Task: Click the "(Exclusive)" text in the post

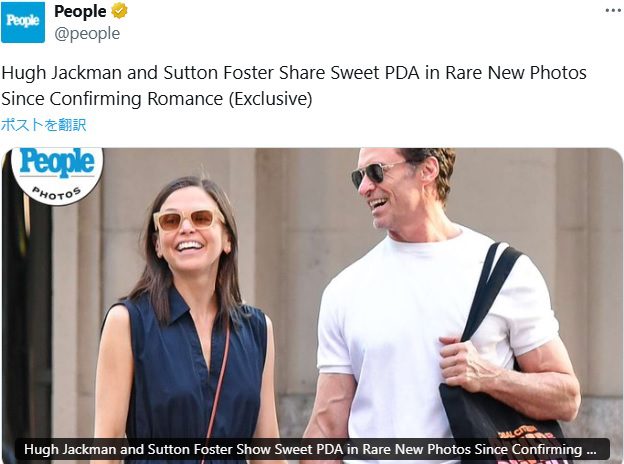Action: click(271, 99)
